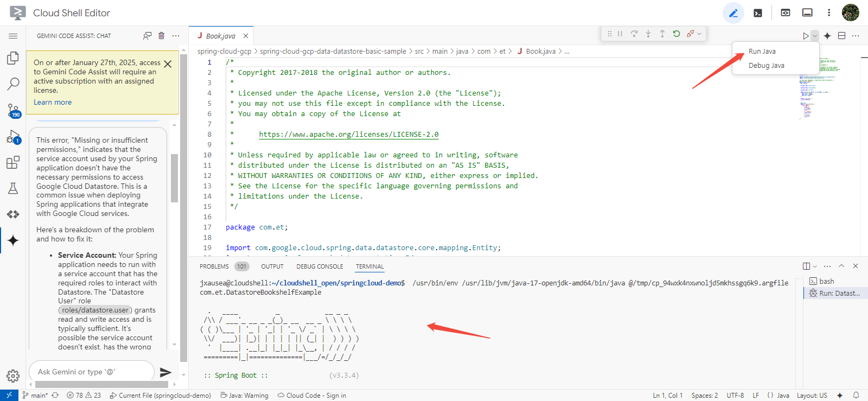Open the Gemini Code Assist view

13,240
